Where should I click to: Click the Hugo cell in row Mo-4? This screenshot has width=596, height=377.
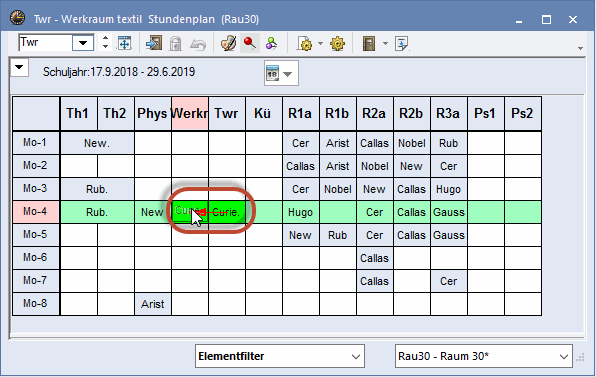pyautogui.click(x=300, y=212)
